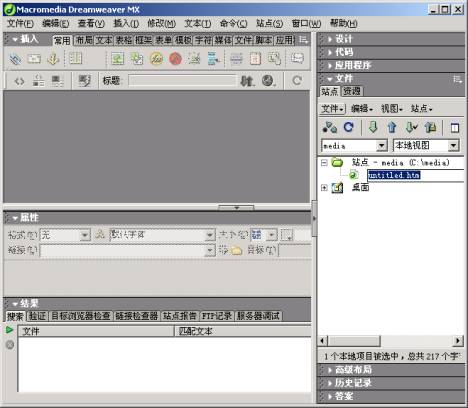This screenshot has width=468, height=408.
Task: Click the Tabular Data icon
Action: point(275,59)
